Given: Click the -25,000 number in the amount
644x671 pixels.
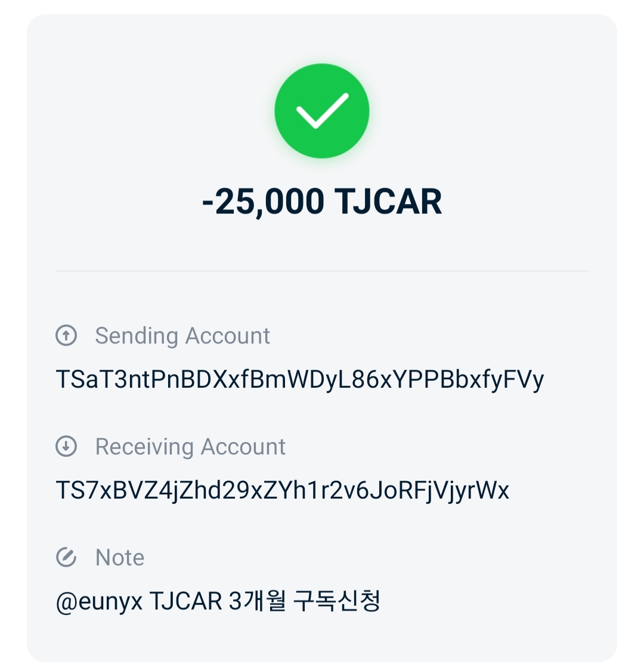Looking at the screenshot, I should pyautogui.click(x=263, y=202).
